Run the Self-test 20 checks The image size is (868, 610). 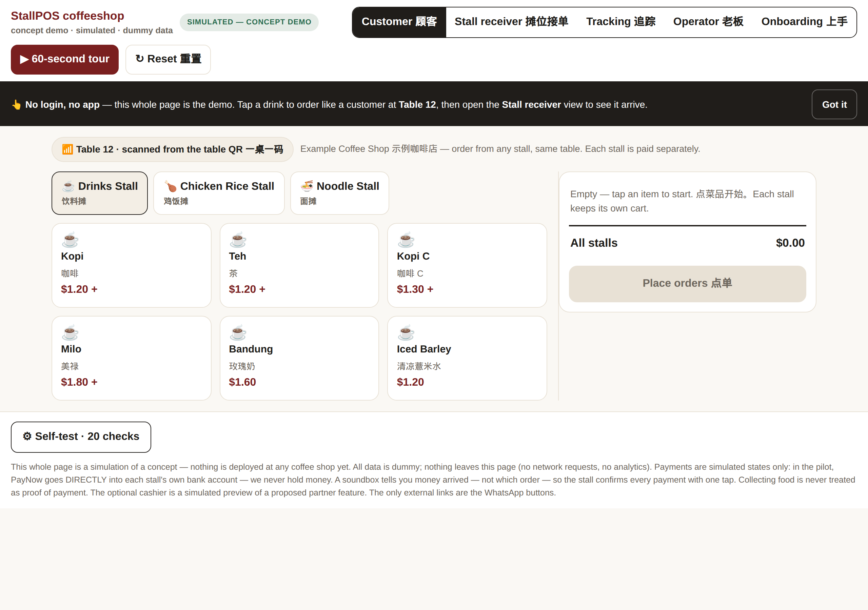(81, 437)
